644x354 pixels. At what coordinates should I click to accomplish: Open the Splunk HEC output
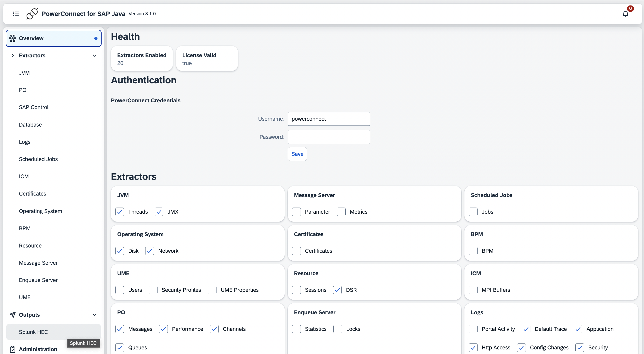34,332
